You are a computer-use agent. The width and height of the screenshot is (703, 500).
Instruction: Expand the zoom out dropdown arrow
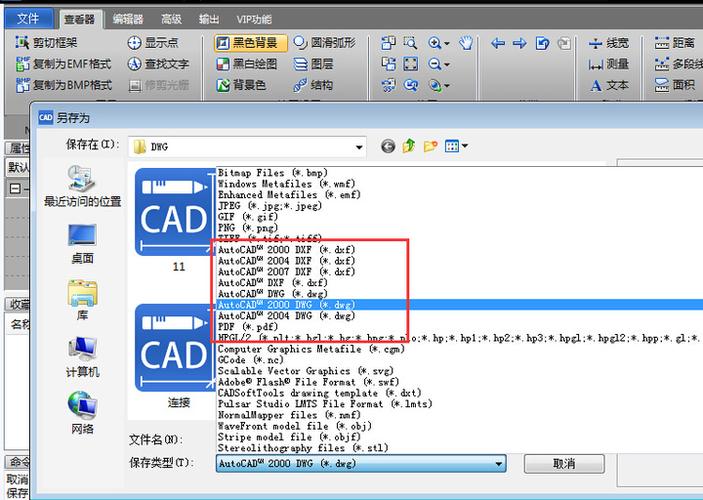(x=447, y=65)
